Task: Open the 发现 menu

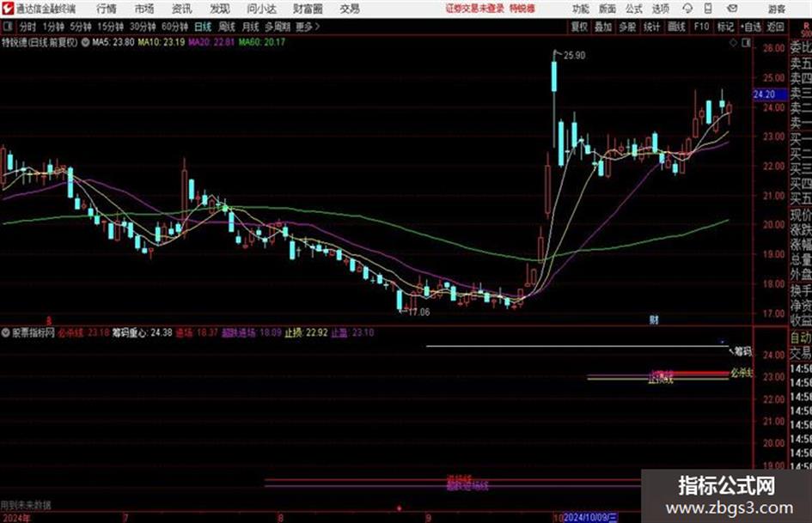Action: click(220, 9)
